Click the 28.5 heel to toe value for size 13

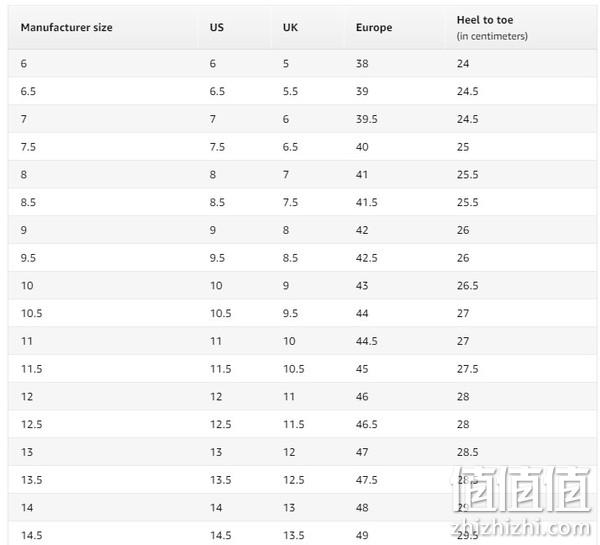click(467, 452)
